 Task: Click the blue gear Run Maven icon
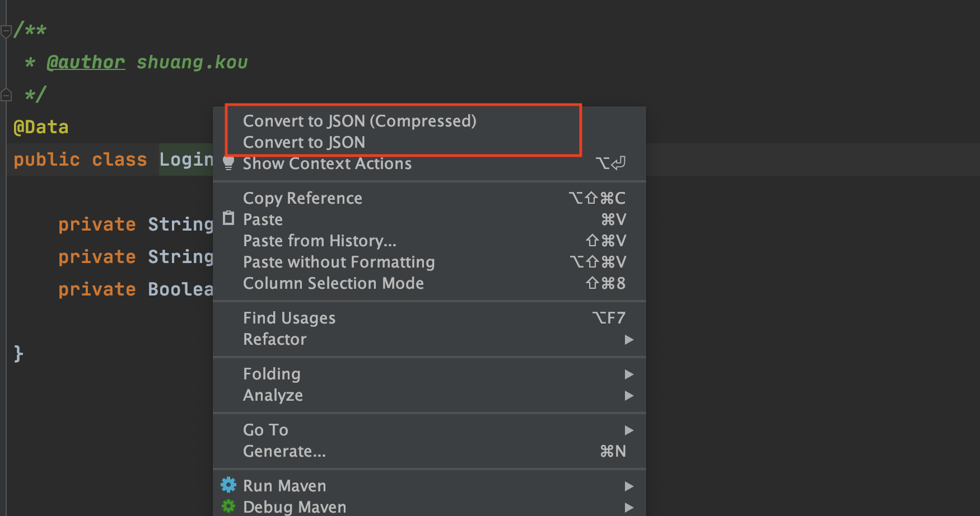click(x=228, y=485)
